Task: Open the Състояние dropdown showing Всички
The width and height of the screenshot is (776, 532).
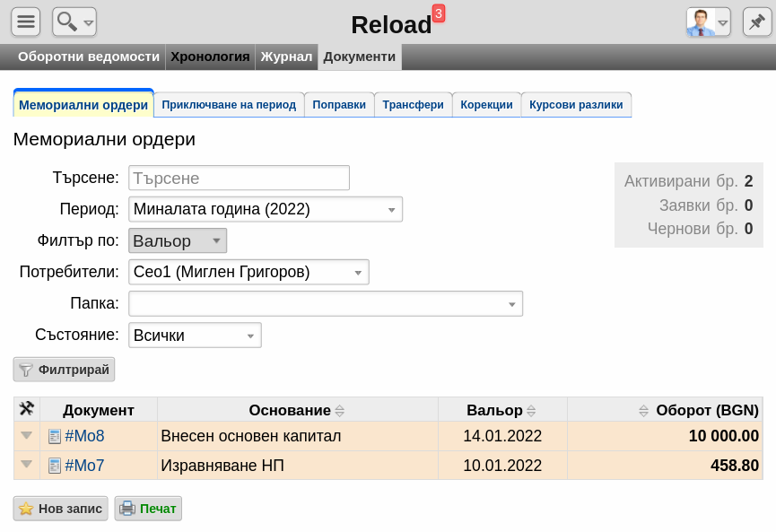Action: [x=195, y=336]
